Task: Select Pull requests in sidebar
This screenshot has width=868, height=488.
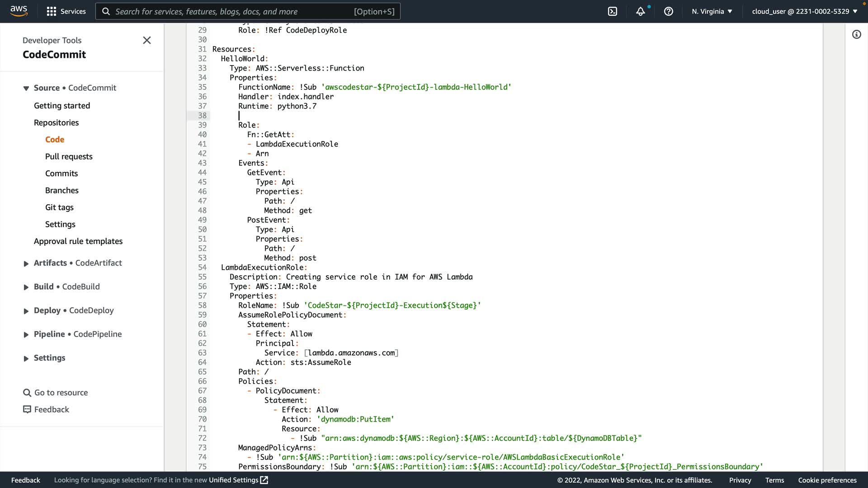Action: tap(69, 156)
